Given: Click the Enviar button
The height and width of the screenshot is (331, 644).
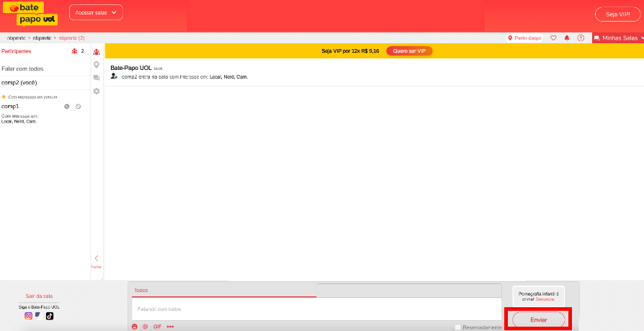Looking at the screenshot, I should pyautogui.click(x=538, y=319).
